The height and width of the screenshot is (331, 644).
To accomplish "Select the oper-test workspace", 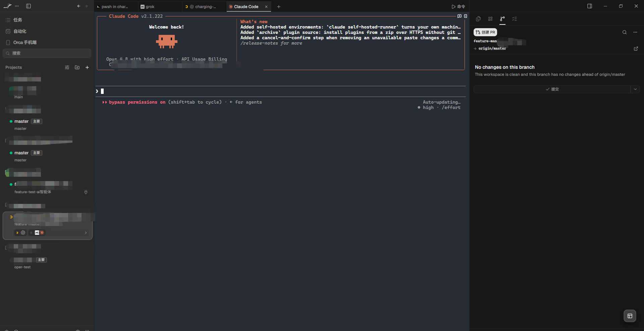I will (47, 263).
